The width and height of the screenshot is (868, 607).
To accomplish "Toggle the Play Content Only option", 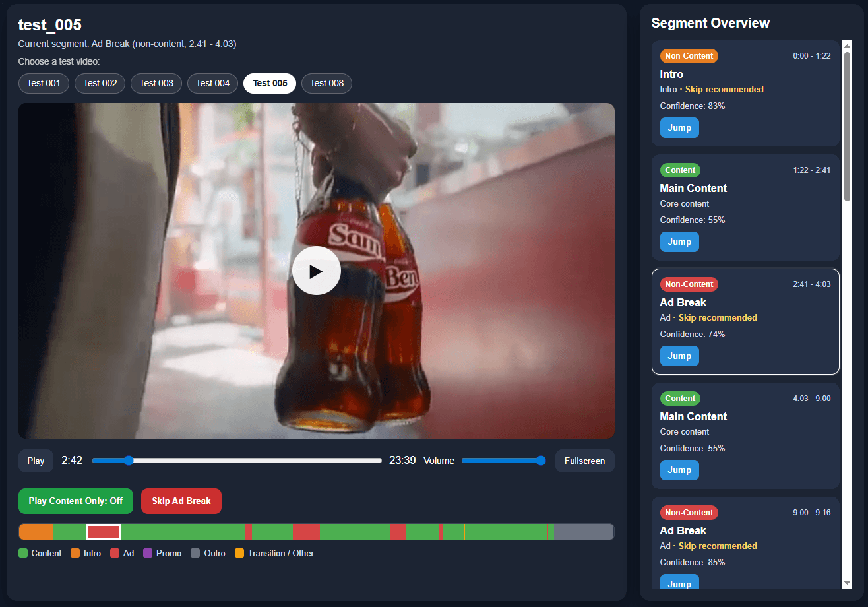I will click(76, 501).
